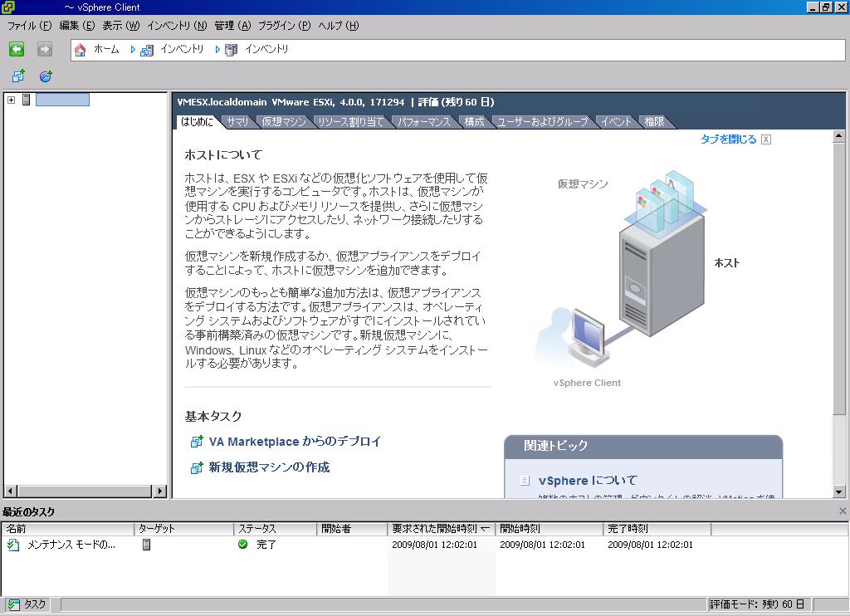Viewport: 850px width, 616px height.
Task: Open the 編集(E) menu
Action: click(x=77, y=26)
